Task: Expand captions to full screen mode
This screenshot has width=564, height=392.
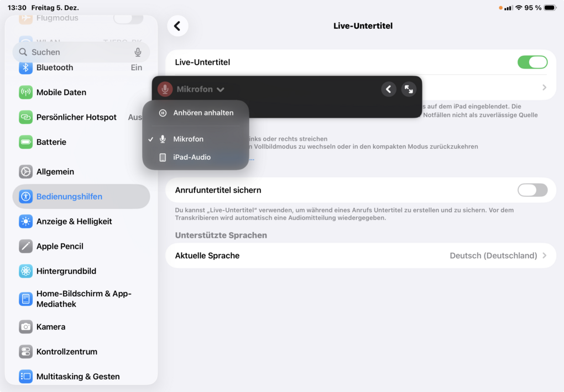Action: pyautogui.click(x=409, y=89)
